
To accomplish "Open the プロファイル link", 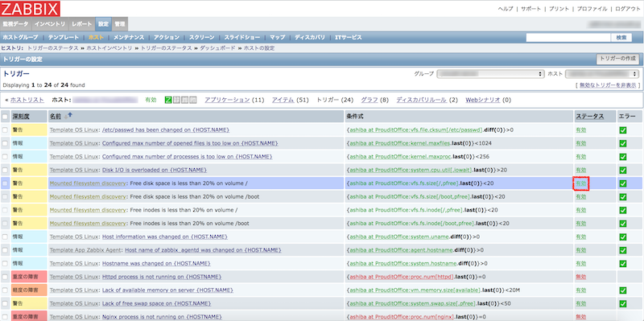I will pyautogui.click(x=592, y=9).
